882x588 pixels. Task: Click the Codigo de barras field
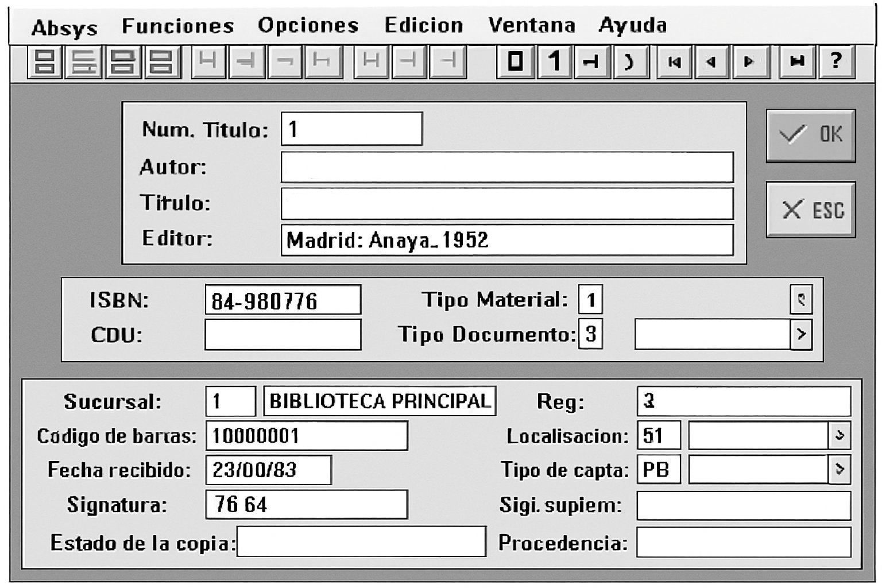pos(307,435)
